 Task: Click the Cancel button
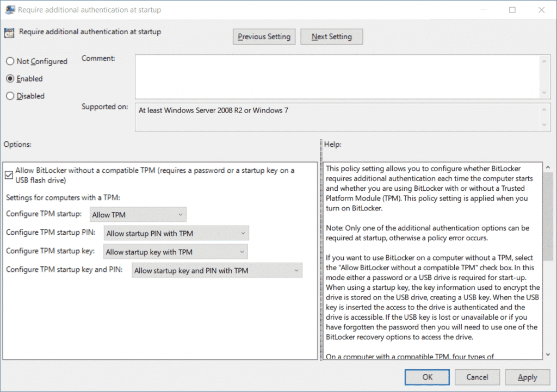coord(477,377)
